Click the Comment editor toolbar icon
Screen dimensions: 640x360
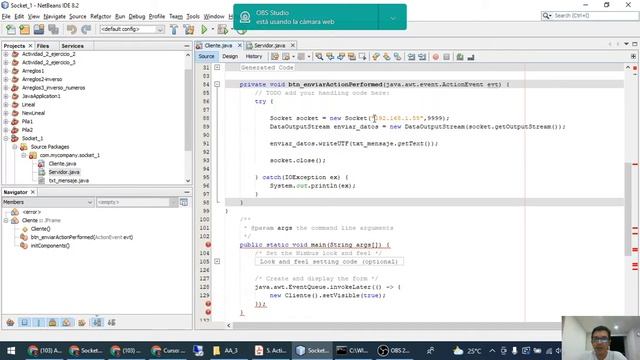click(x=460, y=57)
